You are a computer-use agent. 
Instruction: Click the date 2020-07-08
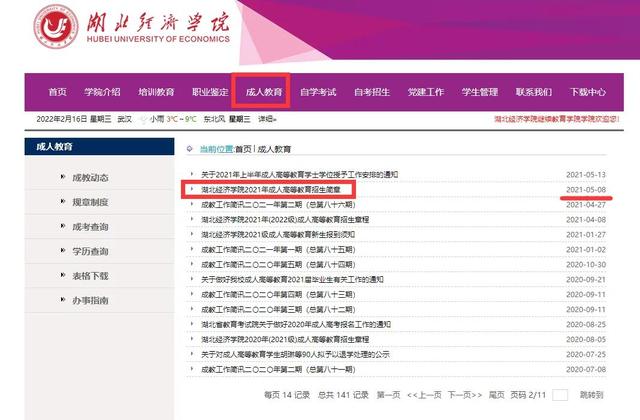coord(586,369)
